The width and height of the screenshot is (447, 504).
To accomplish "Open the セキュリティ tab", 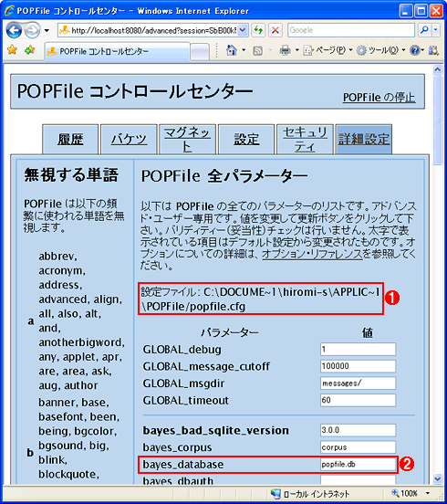I will (305, 139).
